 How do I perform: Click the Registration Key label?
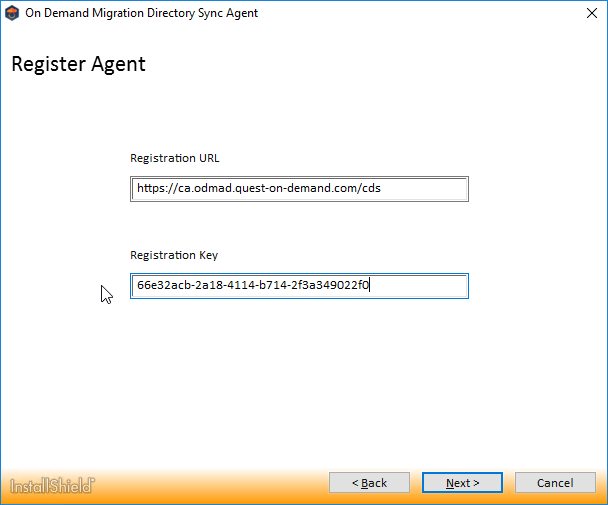(174, 255)
